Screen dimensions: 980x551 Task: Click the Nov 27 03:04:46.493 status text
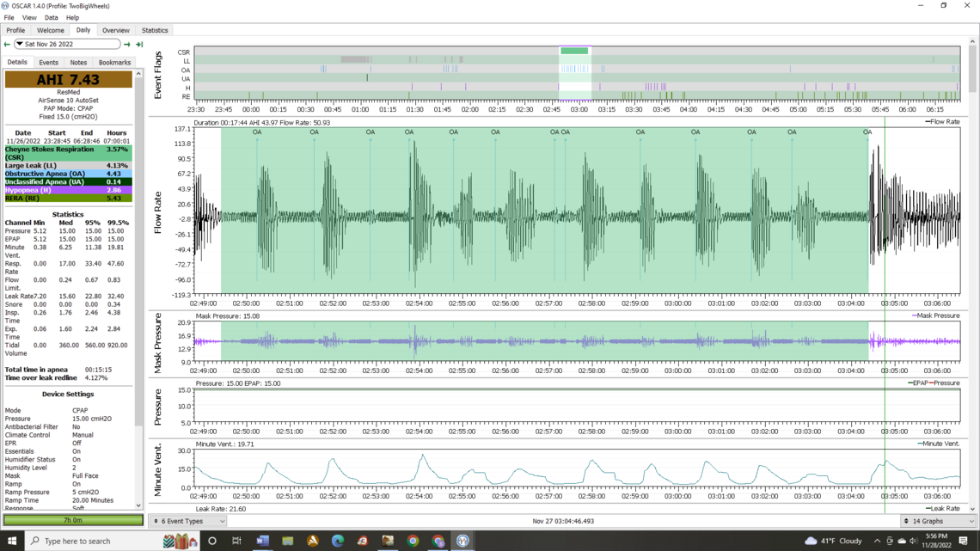[563, 521]
